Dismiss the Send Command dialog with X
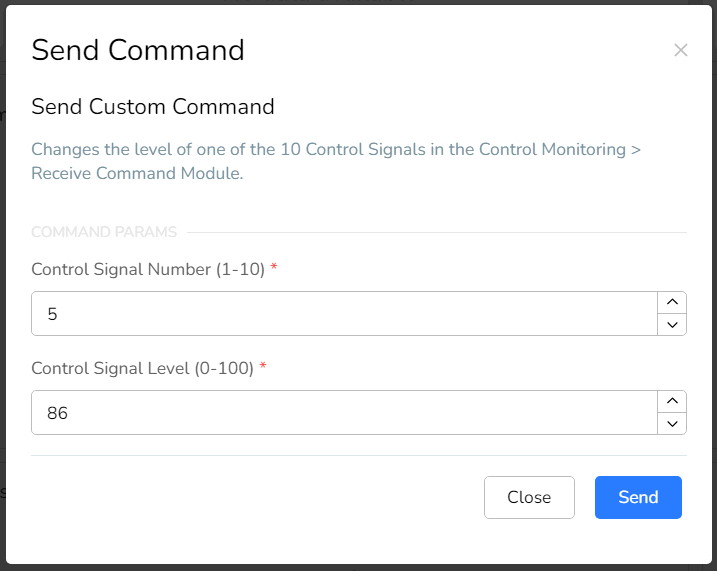717x571 pixels. [x=680, y=50]
